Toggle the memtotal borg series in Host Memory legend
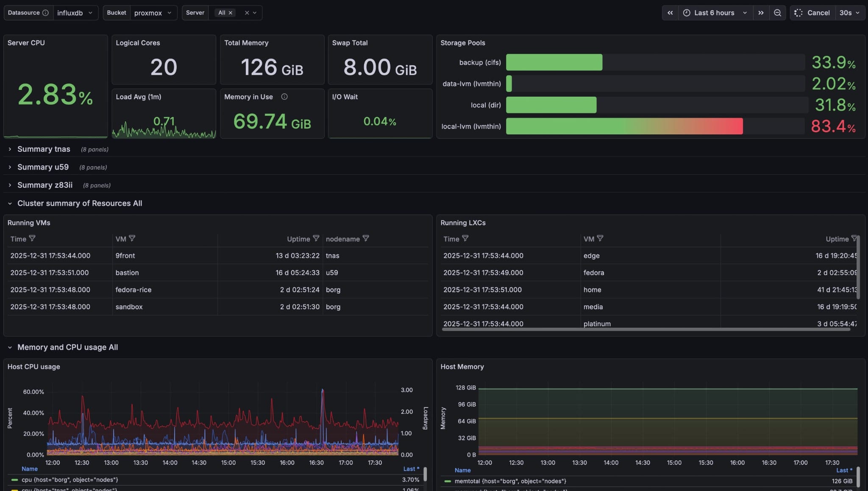 pos(511,481)
